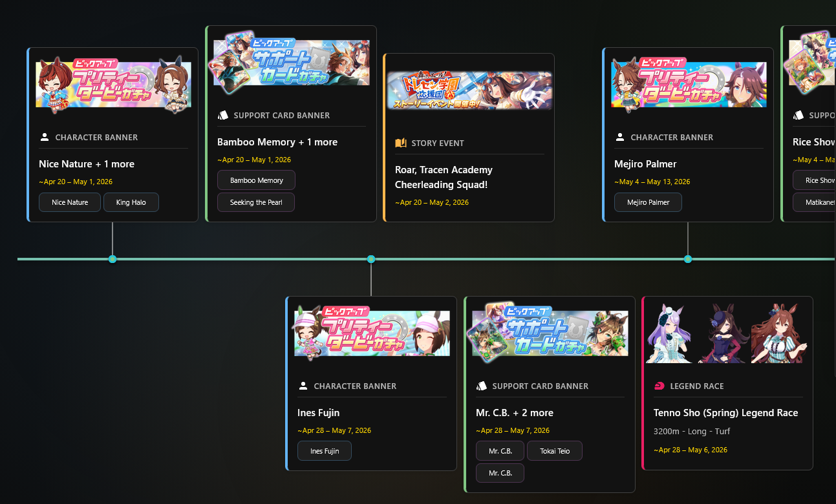Click the '~May 4 – May 13, 2026' date
Viewport: 836px width, 504px height.
coord(652,182)
